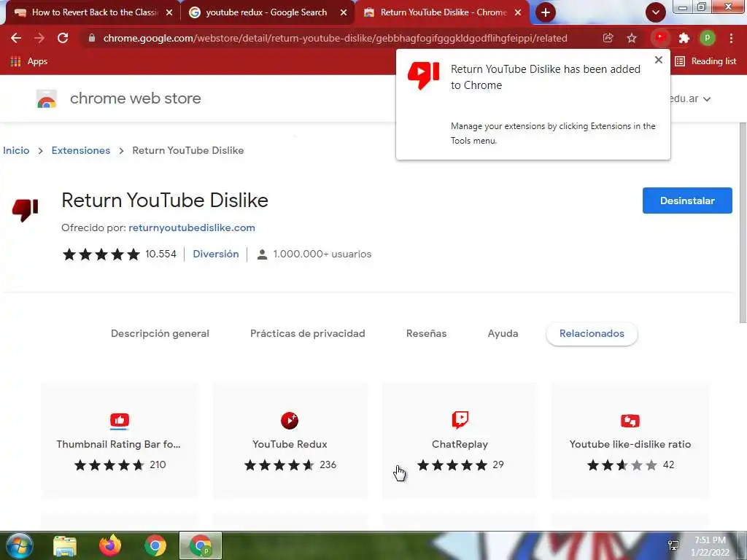Click the dislike icon in the popup
Viewport: 747px width, 560px height.
pos(423,75)
